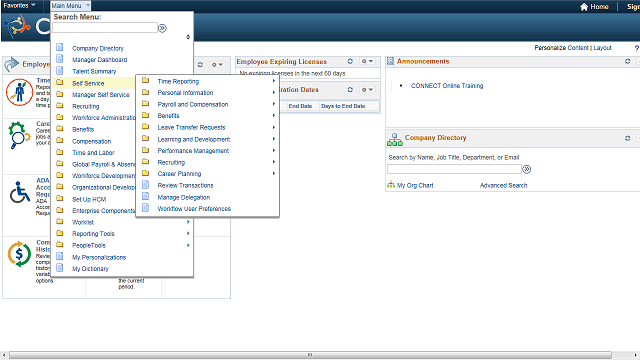Click the Days to End Date column header
The height and width of the screenshot is (360, 640).
343,106
